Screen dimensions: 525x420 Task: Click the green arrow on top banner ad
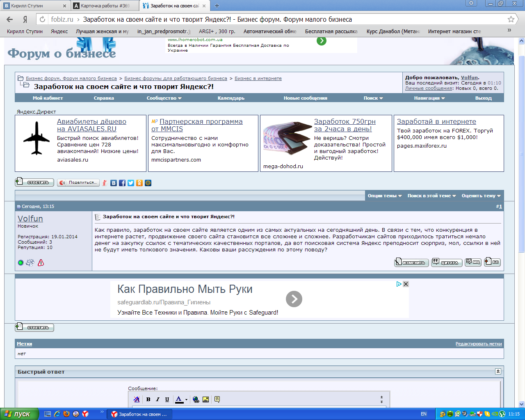(322, 41)
